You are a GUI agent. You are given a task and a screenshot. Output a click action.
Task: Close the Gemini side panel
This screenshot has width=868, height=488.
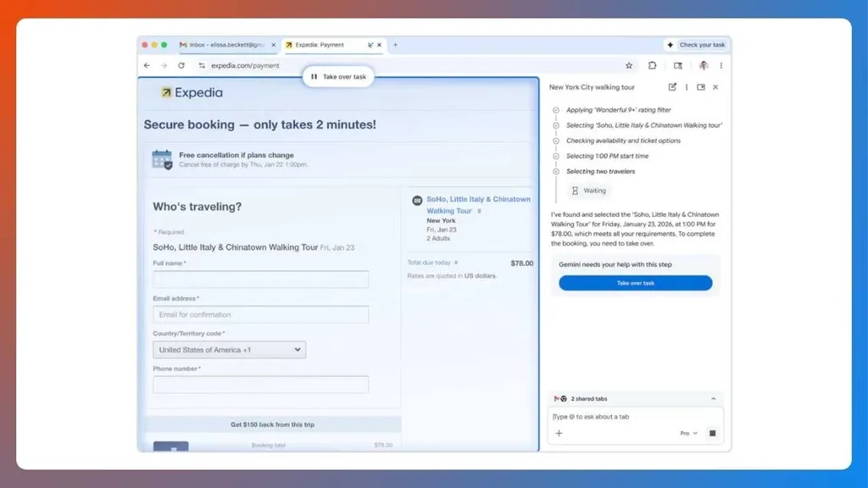tap(715, 87)
